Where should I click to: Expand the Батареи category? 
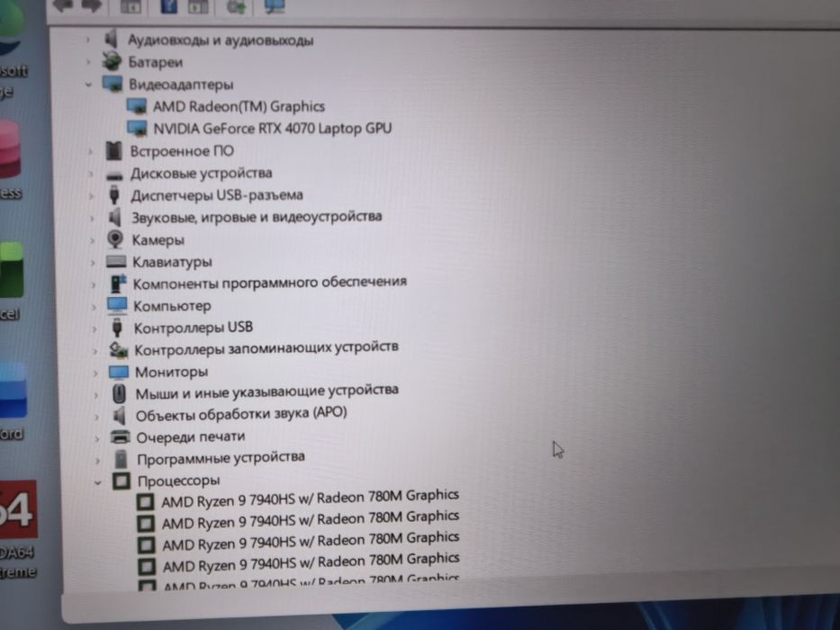88,61
